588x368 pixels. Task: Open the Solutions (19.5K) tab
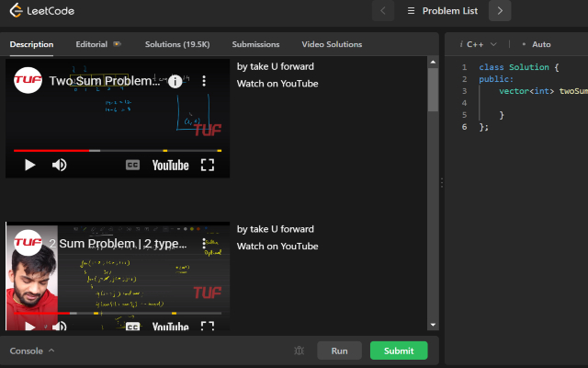pos(177,44)
